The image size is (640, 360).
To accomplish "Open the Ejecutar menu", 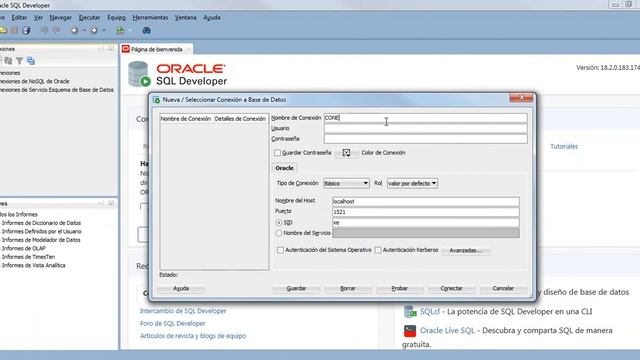I will (89, 18).
